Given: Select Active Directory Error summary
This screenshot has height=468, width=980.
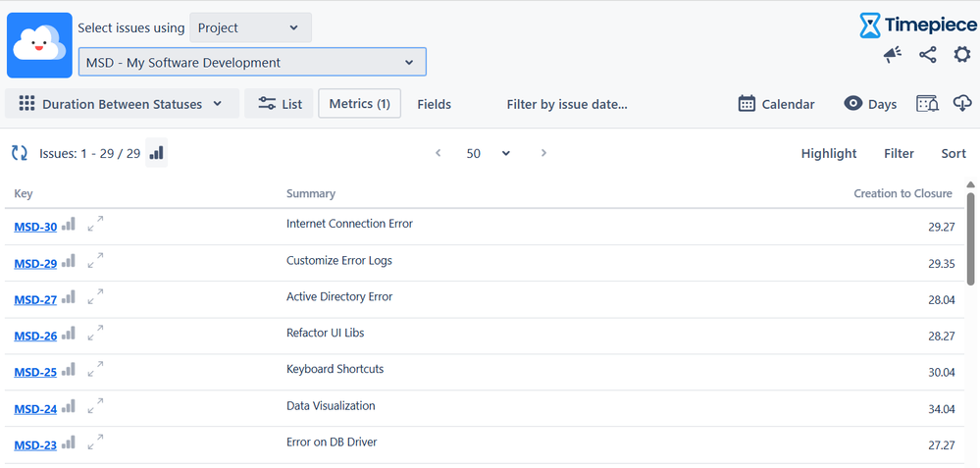Looking at the screenshot, I should coord(339,296).
